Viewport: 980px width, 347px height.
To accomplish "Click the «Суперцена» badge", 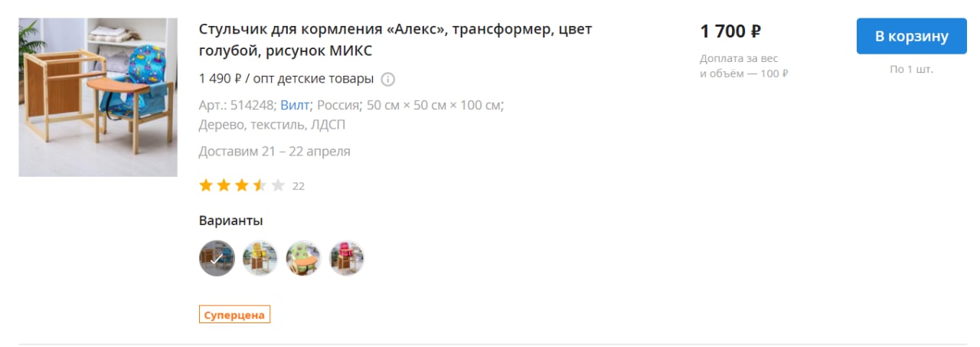I will (x=234, y=315).
